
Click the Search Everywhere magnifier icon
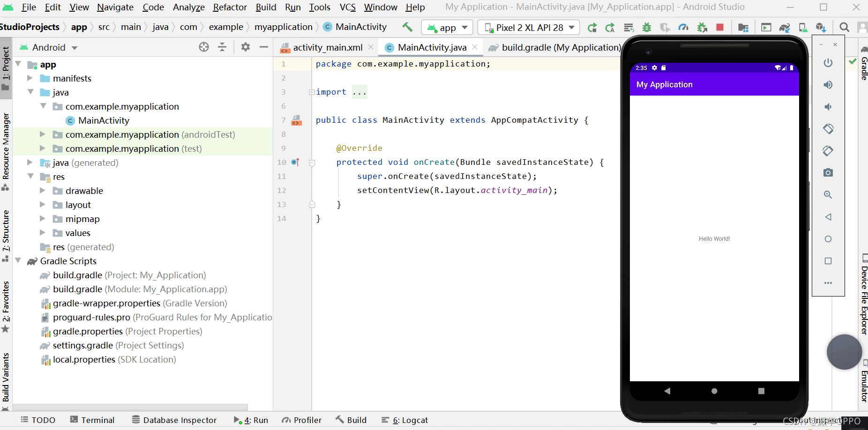tap(845, 28)
